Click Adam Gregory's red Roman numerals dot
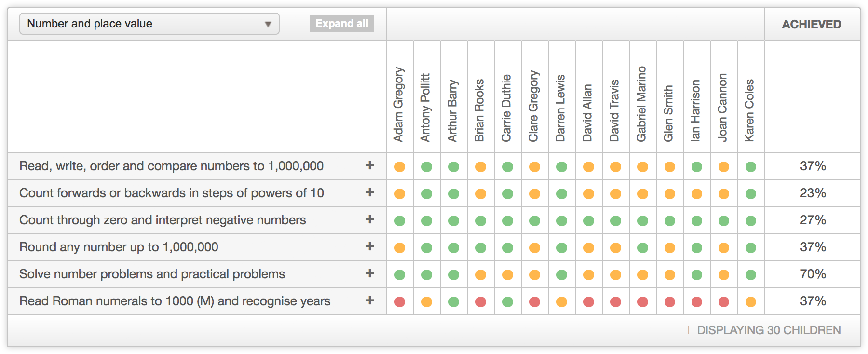The height and width of the screenshot is (354, 868). click(400, 302)
